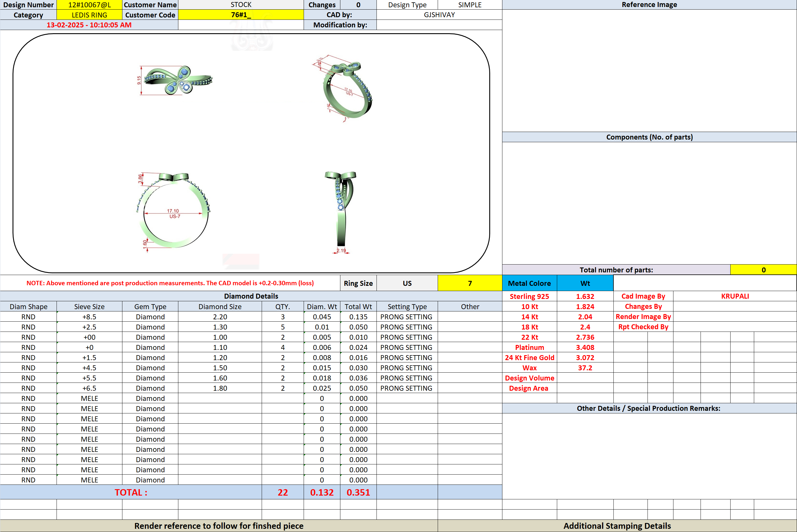Click the empty Modification by value cell
Image resolution: width=797 pixels, height=532 pixels.
pos(439,25)
